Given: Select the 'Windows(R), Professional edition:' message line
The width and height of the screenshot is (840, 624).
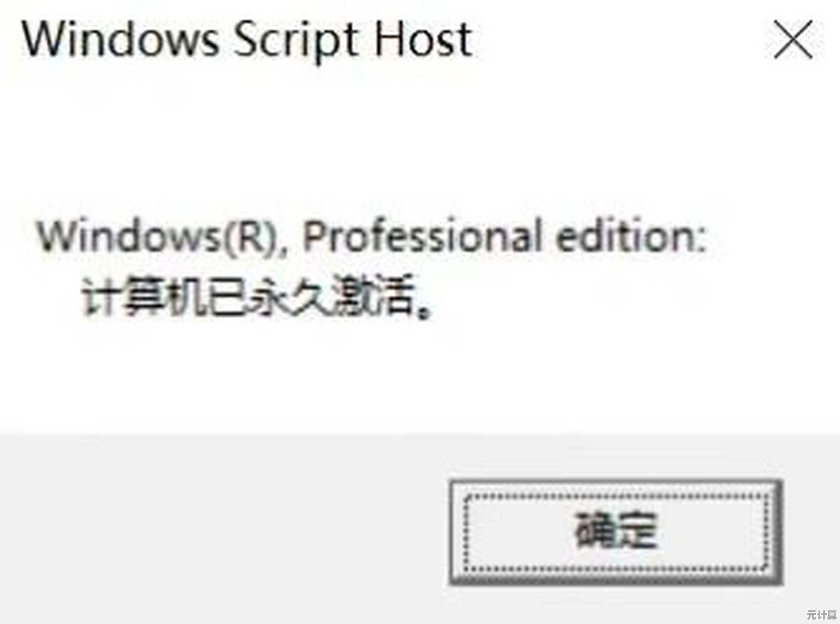Looking at the screenshot, I should pos(371,236).
